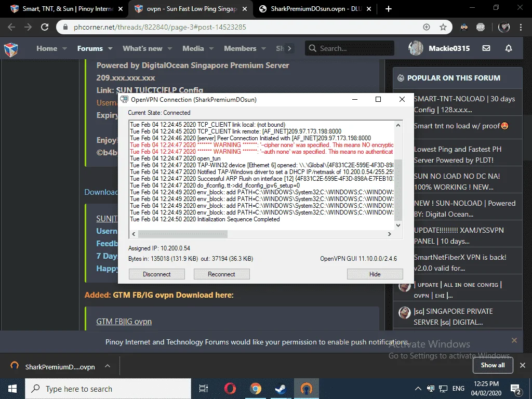
Task: Click the log vertical scrollbar thumb
Action: pos(398,189)
